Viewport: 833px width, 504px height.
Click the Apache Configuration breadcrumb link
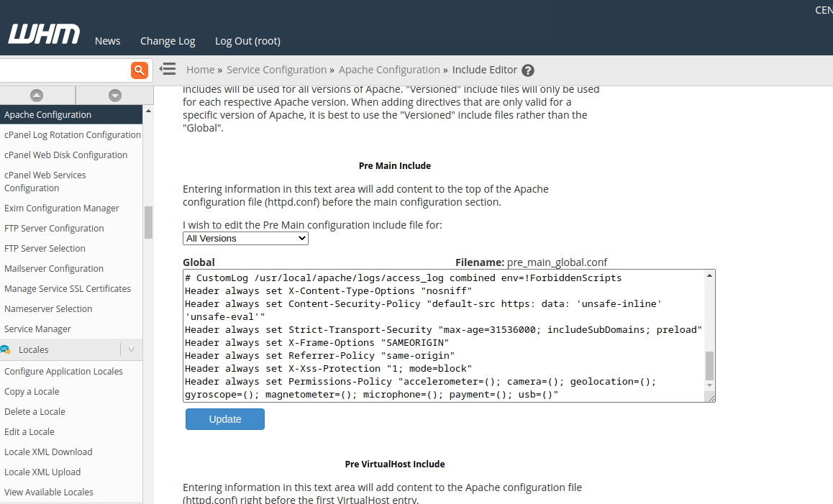pos(389,70)
